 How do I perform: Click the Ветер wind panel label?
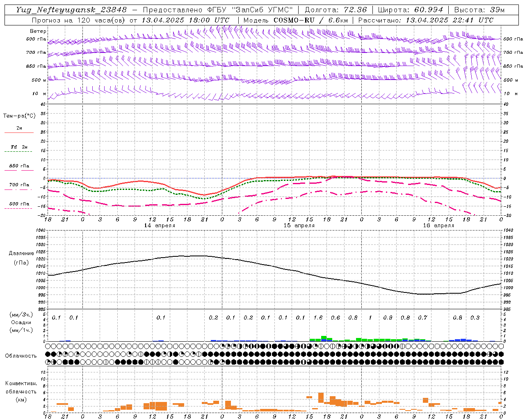click(38, 31)
